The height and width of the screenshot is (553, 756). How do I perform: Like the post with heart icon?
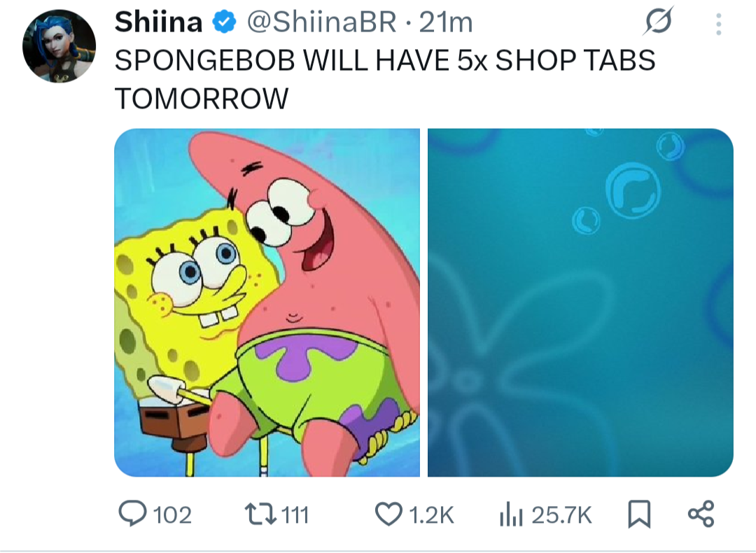(388, 514)
